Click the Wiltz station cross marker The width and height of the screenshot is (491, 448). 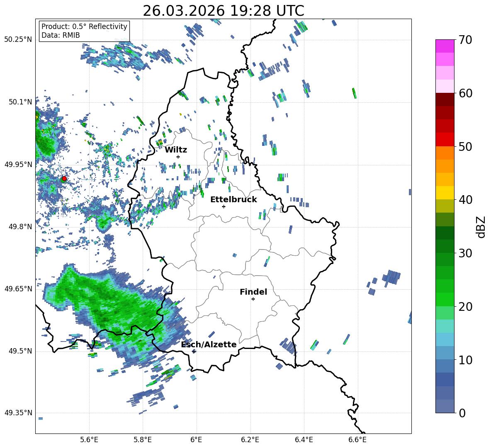coord(178,157)
